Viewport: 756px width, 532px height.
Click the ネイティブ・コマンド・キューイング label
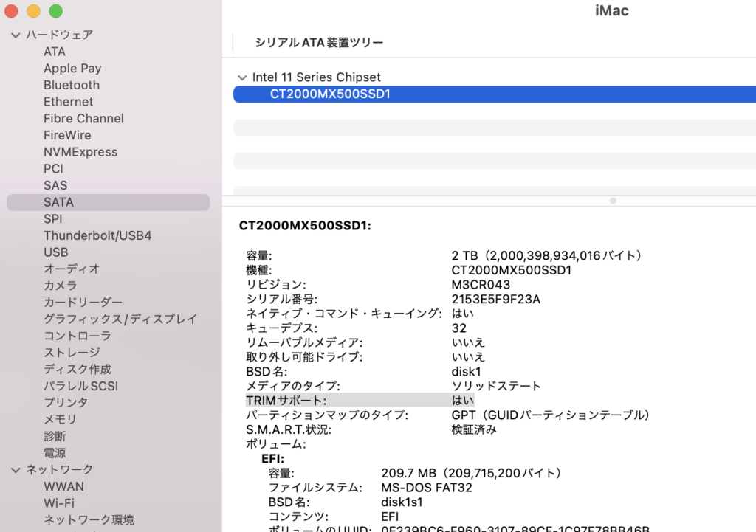344,314
